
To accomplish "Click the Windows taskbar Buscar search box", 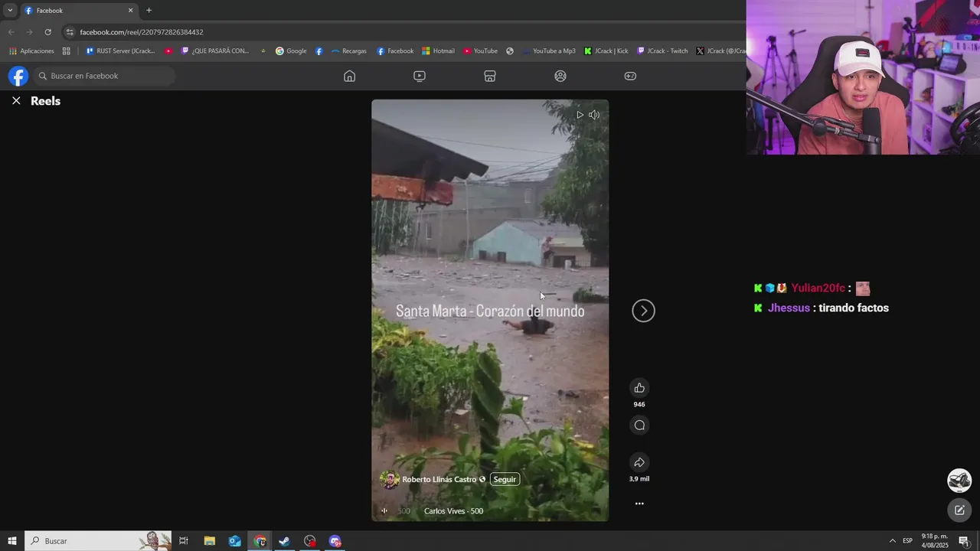I will tap(98, 541).
